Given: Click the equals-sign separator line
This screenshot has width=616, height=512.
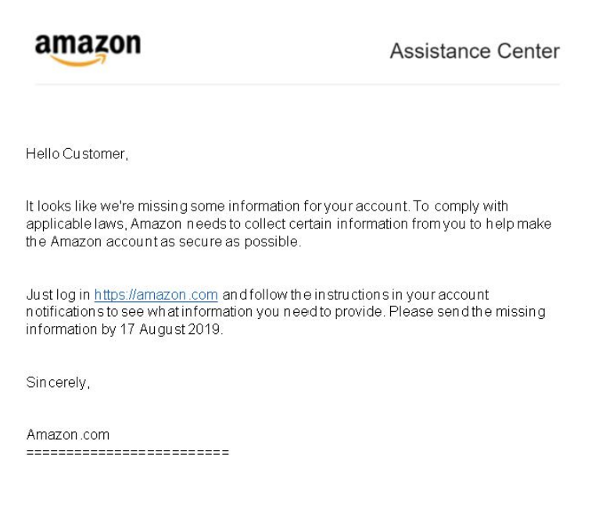Looking at the screenshot, I should [x=127, y=452].
